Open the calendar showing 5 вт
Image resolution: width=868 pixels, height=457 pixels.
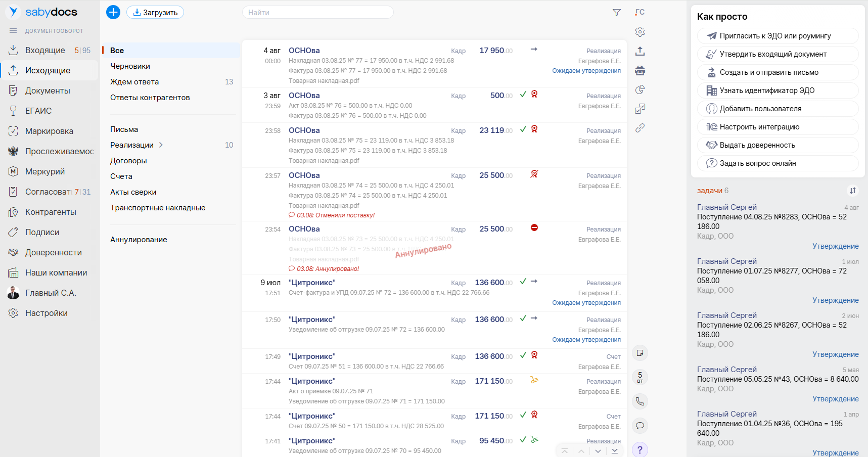(x=640, y=377)
